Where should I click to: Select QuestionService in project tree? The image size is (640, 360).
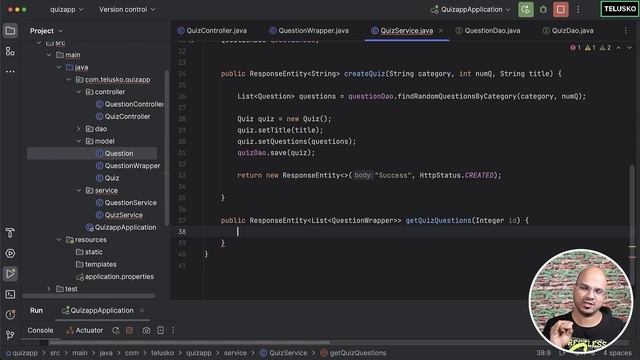126,202
